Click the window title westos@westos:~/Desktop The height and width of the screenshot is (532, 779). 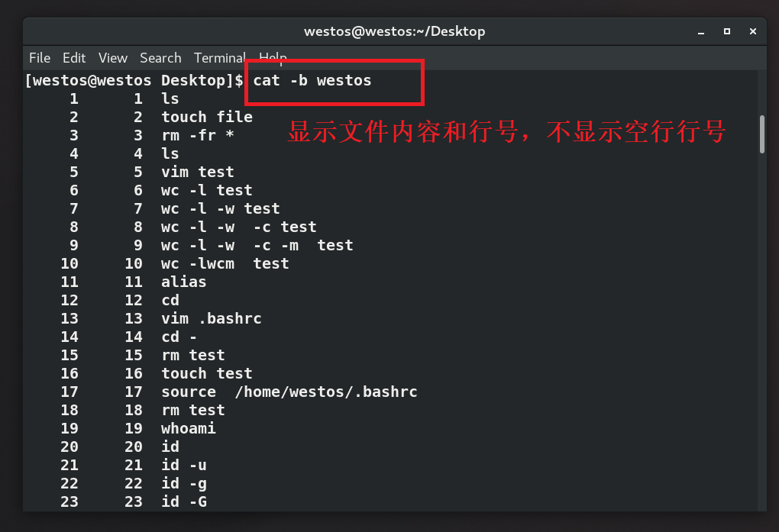pyautogui.click(x=395, y=31)
